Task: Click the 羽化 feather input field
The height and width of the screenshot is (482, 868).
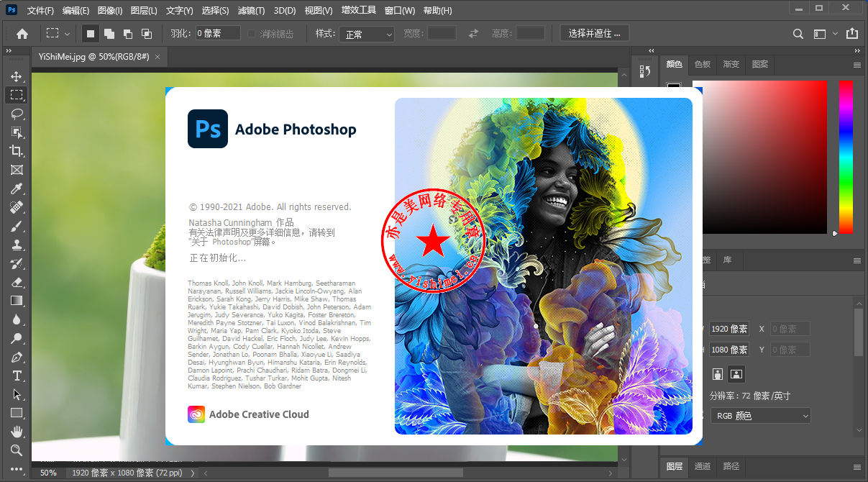Action: 218,33
